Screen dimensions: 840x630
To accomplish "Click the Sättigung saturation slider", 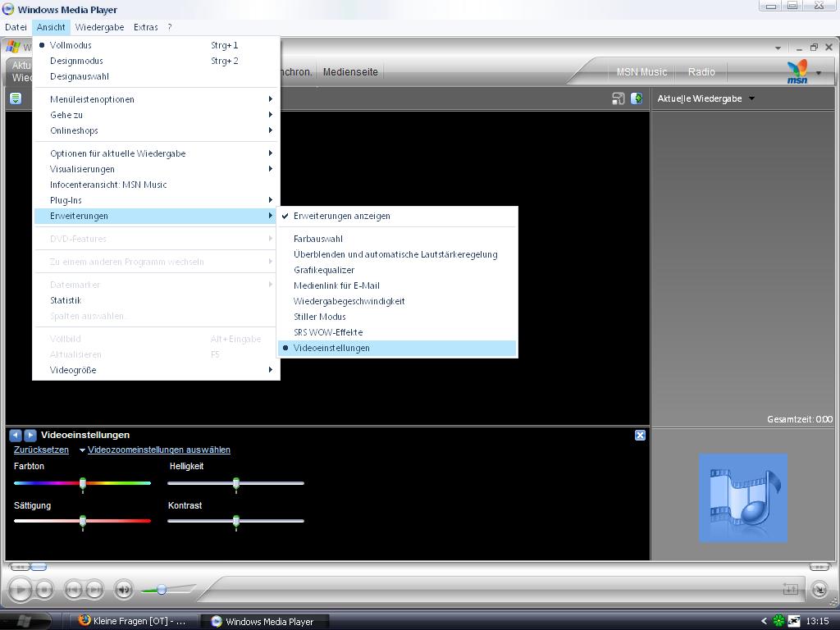I will click(x=83, y=521).
